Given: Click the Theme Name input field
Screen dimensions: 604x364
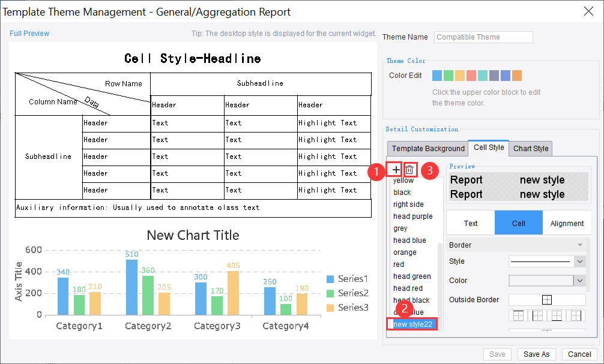Looking at the screenshot, I should click(x=483, y=37).
